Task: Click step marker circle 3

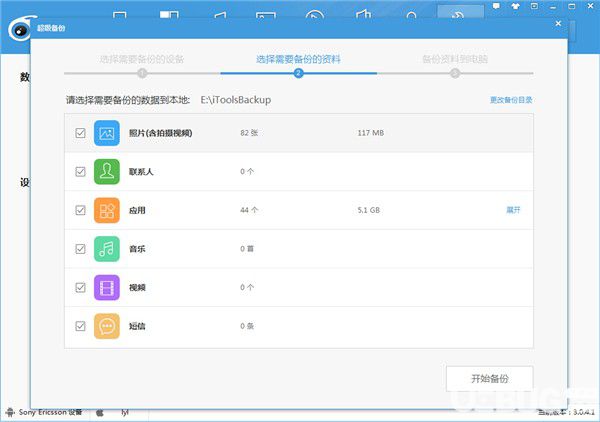Action: pyautogui.click(x=455, y=73)
